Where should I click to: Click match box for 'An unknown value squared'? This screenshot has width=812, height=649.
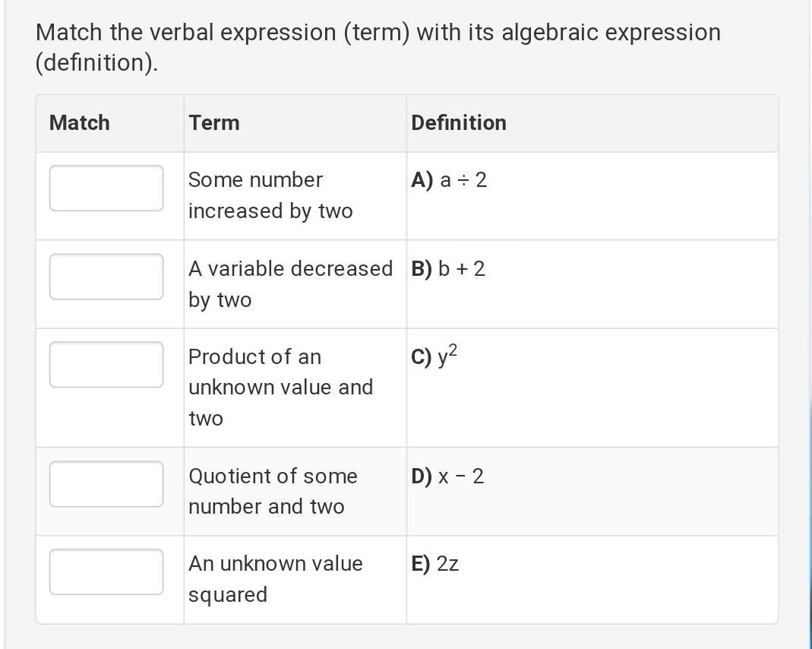106,572
